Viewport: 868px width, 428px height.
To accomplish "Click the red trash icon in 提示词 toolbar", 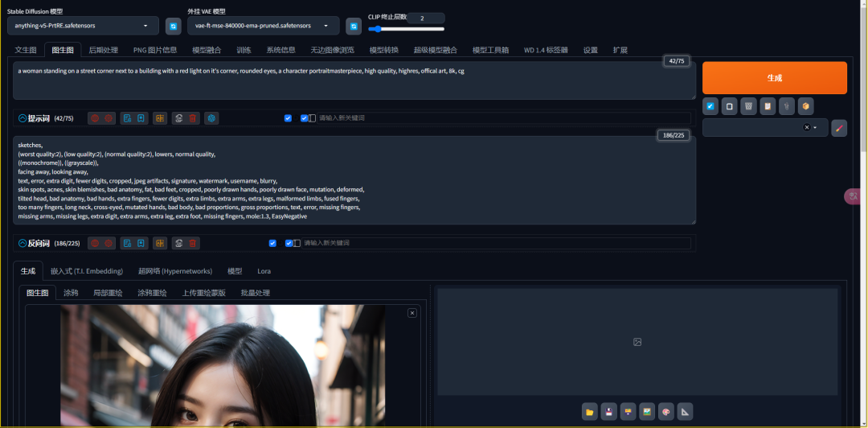I will coord(192,118).
